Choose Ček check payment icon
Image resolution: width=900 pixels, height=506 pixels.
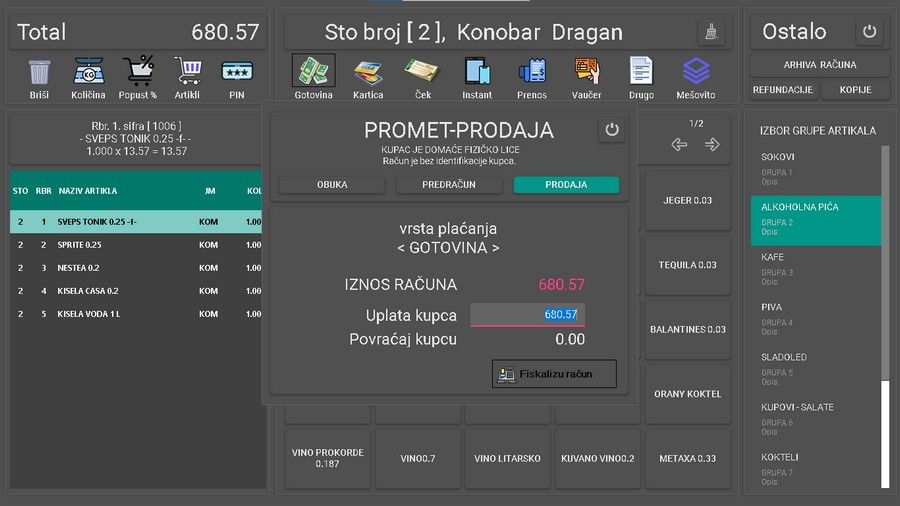tap(422, 73)
